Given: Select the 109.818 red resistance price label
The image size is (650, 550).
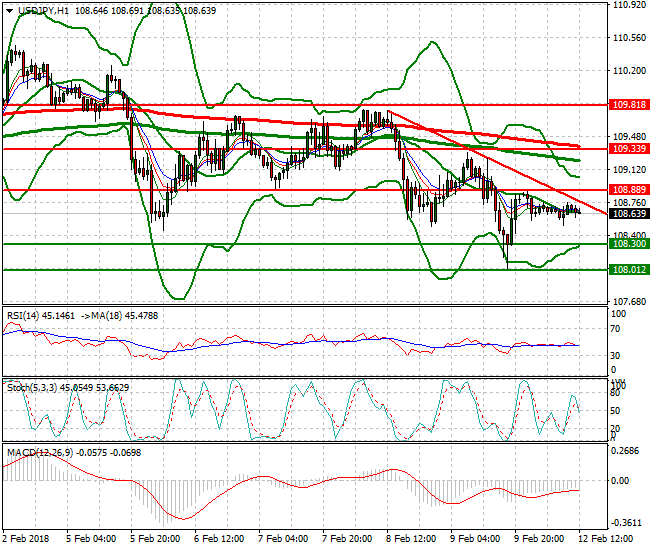Looking at the screenshot, I should 629,105.
